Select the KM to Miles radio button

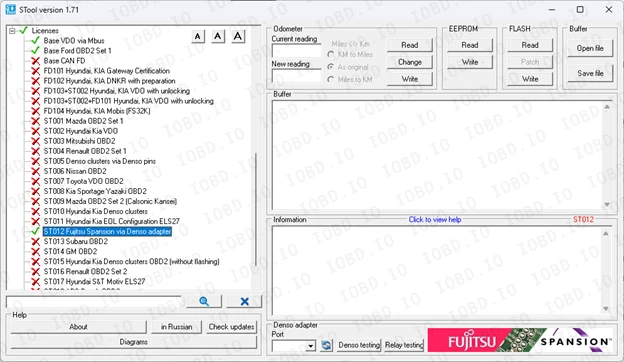pyautogui.click(x=331, y=54)
